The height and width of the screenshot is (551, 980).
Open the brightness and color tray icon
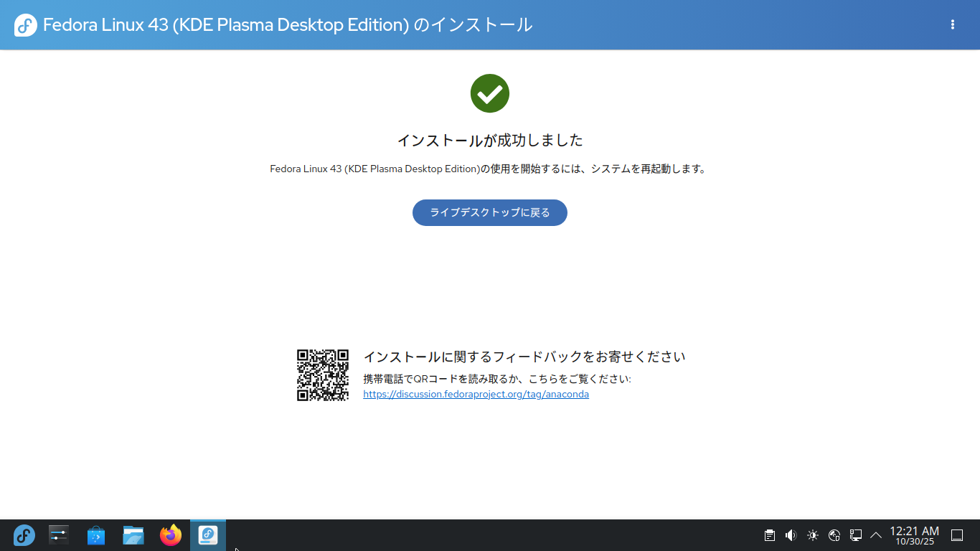[813, 535]
